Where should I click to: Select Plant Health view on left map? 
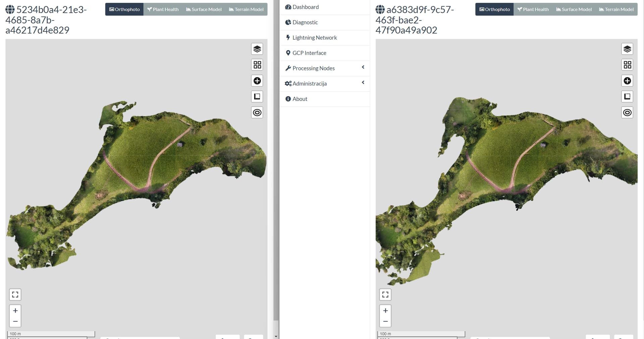pos(163,9)
